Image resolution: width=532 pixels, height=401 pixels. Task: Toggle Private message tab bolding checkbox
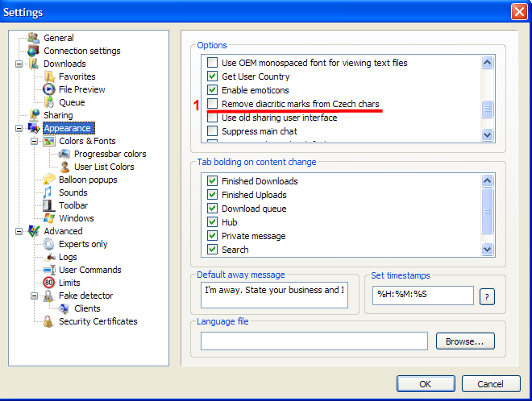pyautogui.click(x=213, y=236)
